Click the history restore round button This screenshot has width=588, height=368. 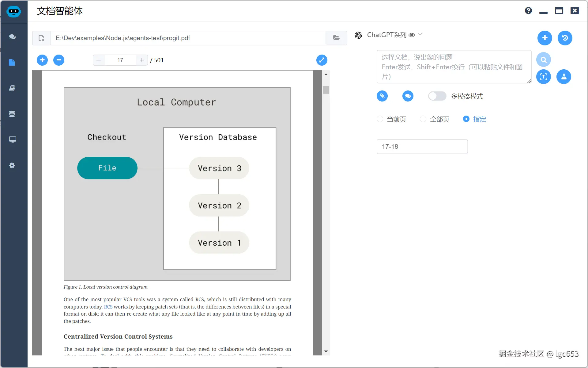[x=565, y=38]
